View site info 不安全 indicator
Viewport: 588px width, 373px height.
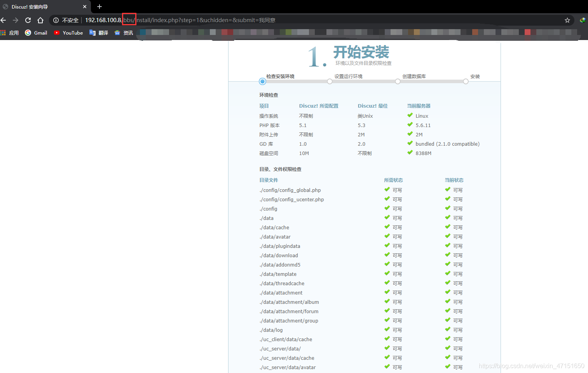click(x=66, y=20)
